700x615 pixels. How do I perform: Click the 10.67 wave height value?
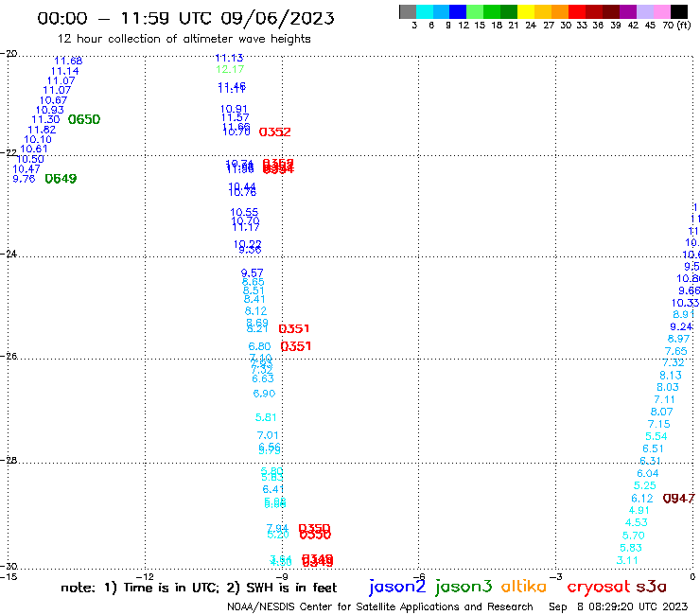[54, 100]
